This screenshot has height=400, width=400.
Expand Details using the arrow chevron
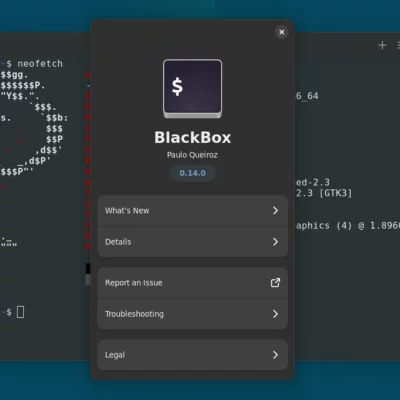[275, 242]
